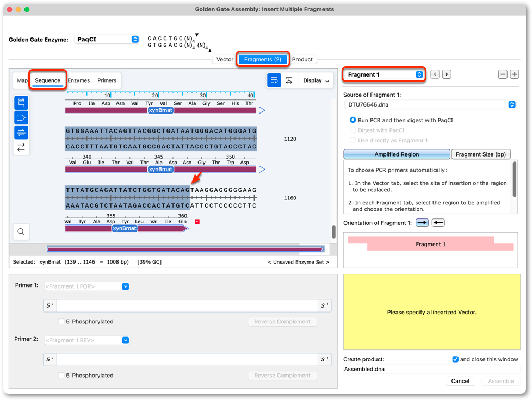Add a fragment with the plus button

pyautogui.click(x=515, y=74)
